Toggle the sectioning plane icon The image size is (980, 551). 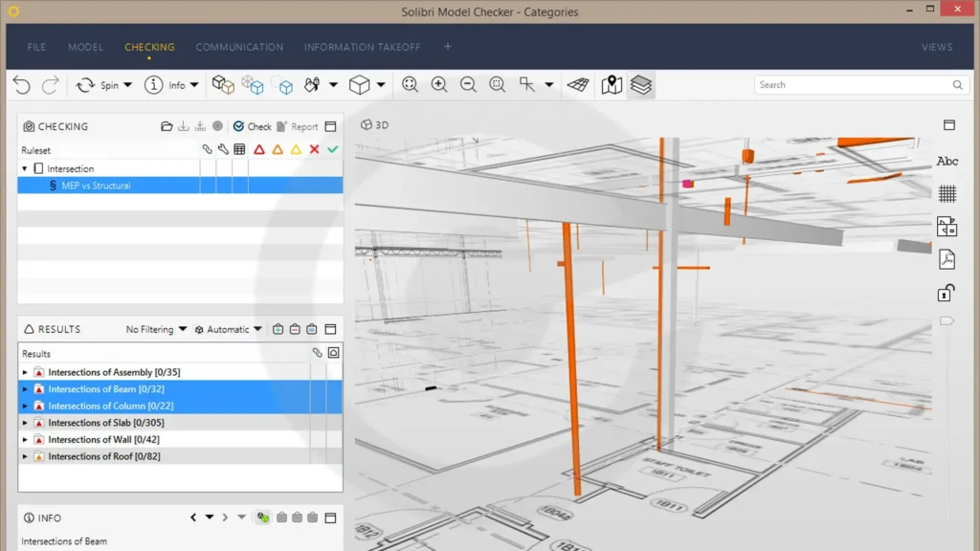(578, 85)
